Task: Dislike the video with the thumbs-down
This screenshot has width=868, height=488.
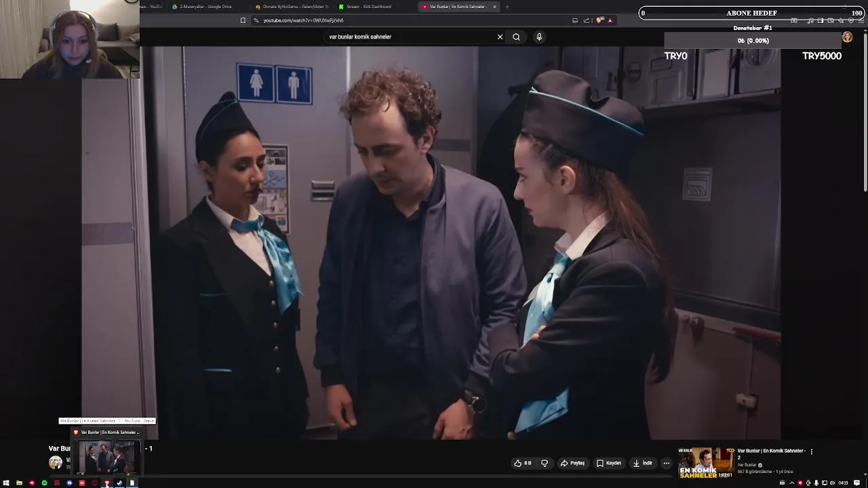Action: click(x=545, y=463)
